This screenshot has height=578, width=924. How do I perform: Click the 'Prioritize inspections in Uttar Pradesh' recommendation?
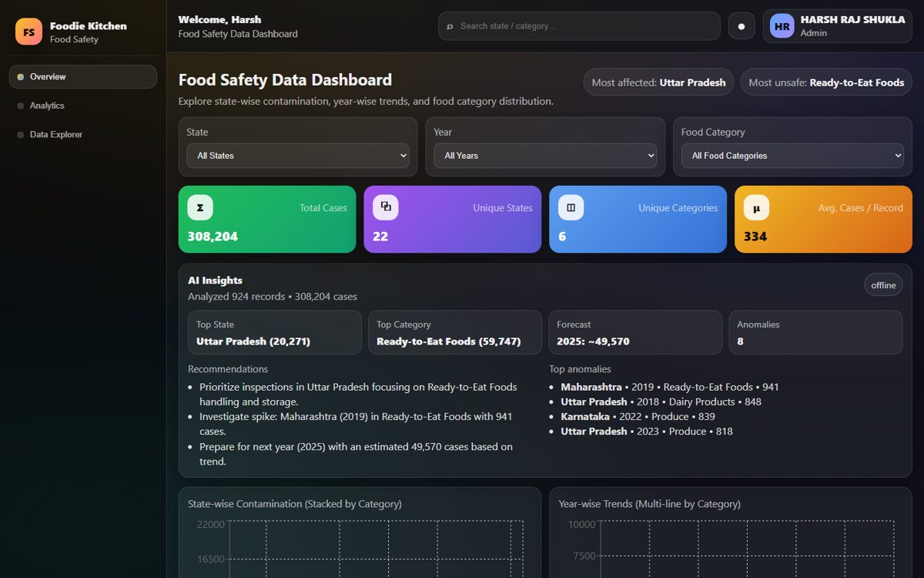tap(358, 395)
